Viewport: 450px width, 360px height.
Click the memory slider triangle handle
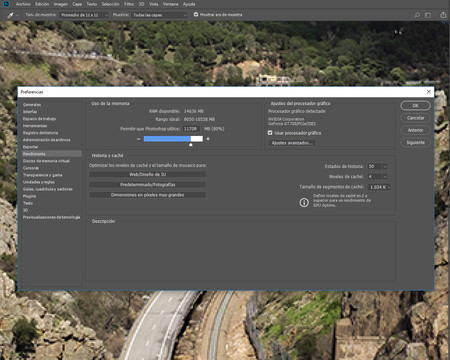tap(191, 145)
